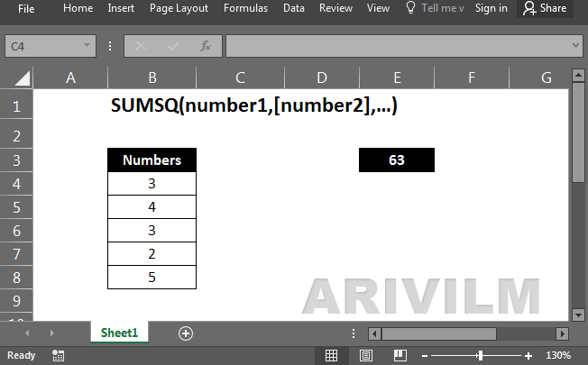Switch to Page Break Preview view
Viewport: 588px width, 365px height.
[x=400, y=355]
